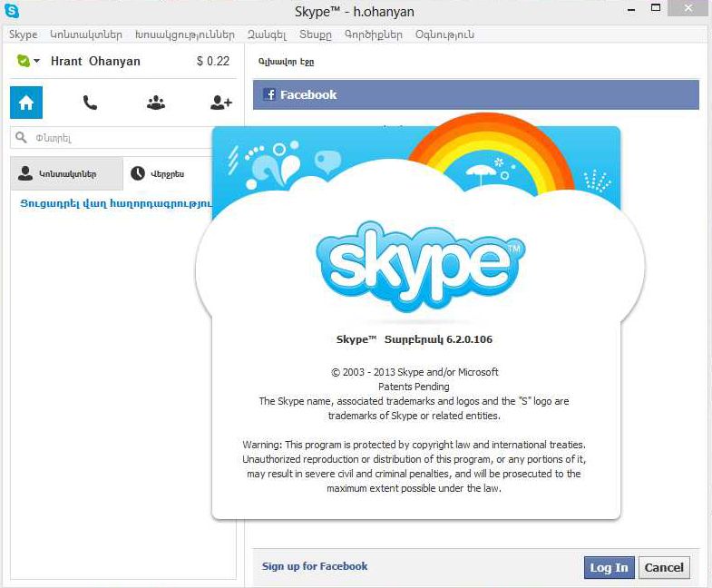Click the Skype logo in the title bar
The width and height of the screenshot is (712, 588).
click(x=12, y=11)
